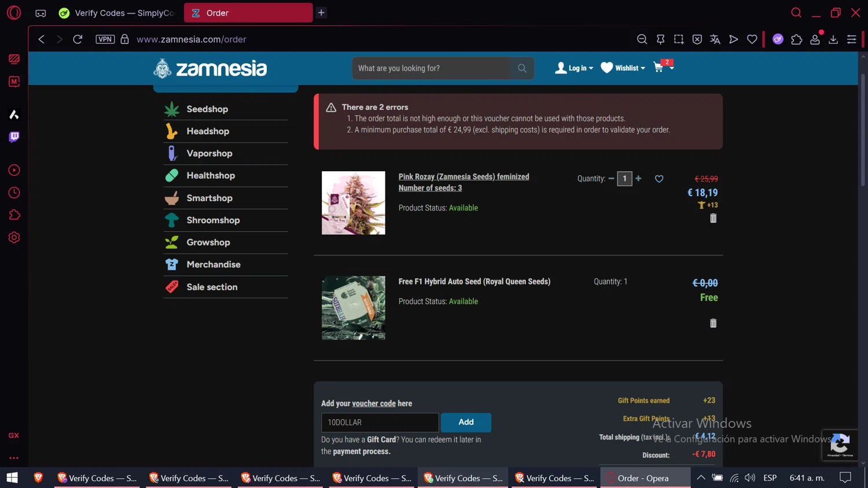Open the volume speaker tray icon

click(x=750, y=478)
